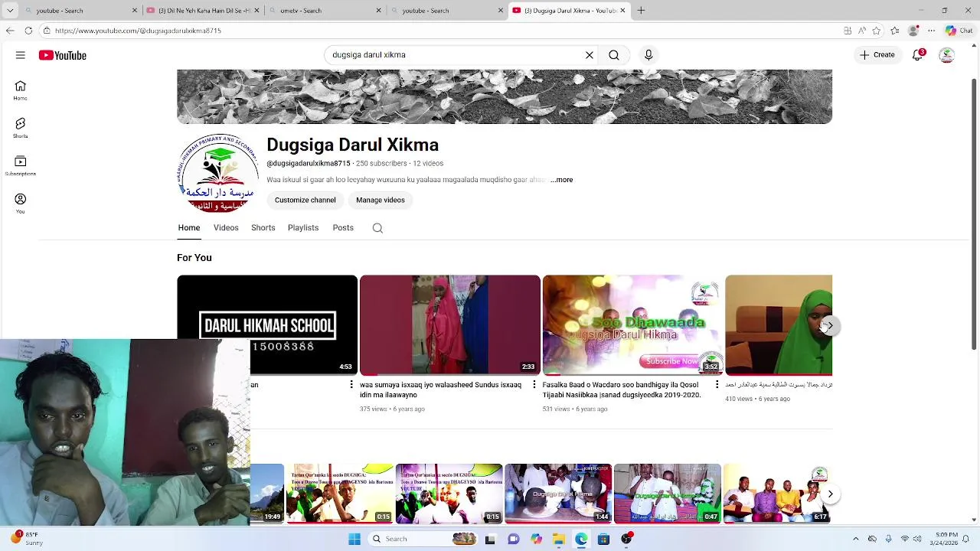Click the Customize channel button
980x551 pixels.
pos(305,201)
